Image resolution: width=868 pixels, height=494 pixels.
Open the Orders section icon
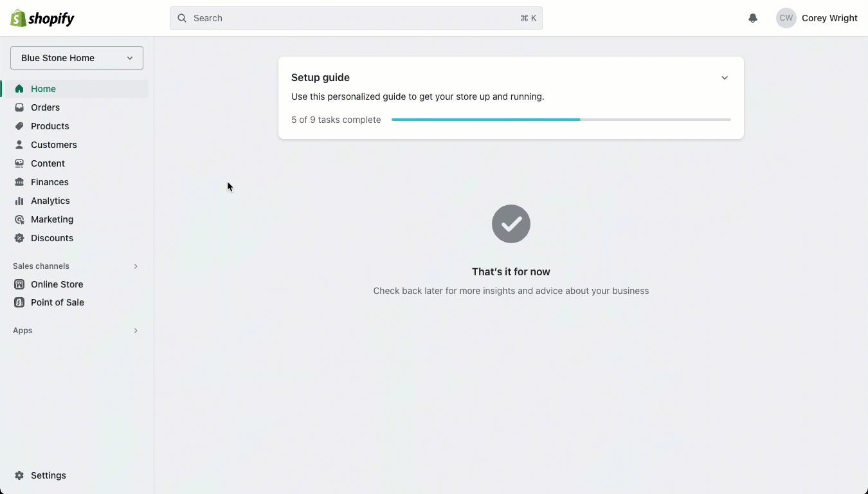pos(19,107)
